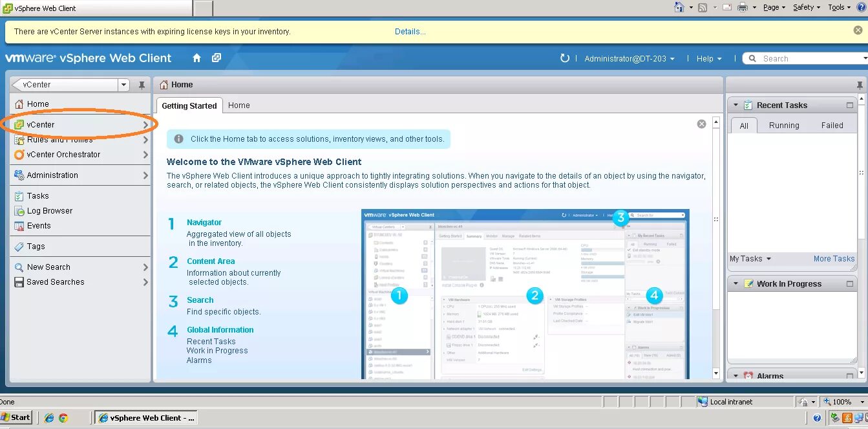This screenshot has height=429, width=868.
Task: Click the IE print icon
Action: pyautogui.click(x=743, y=7)
